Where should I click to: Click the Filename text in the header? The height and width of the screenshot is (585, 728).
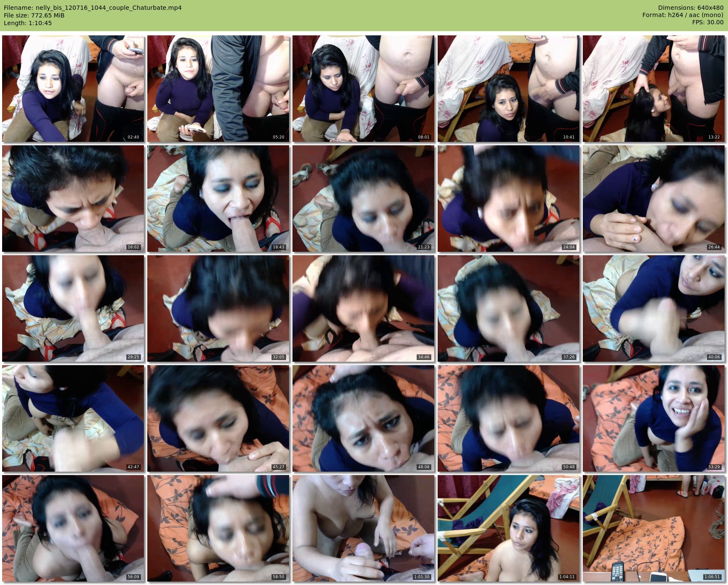tap(93, 8)
